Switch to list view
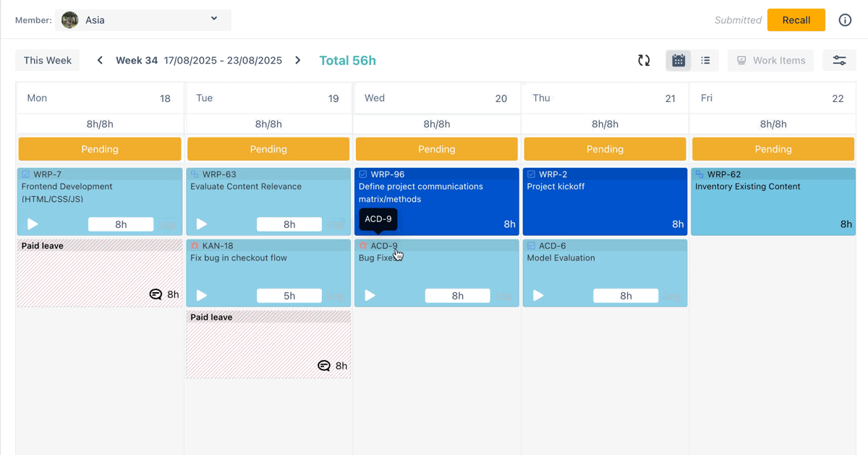868x455 pixels. point(705,61)
